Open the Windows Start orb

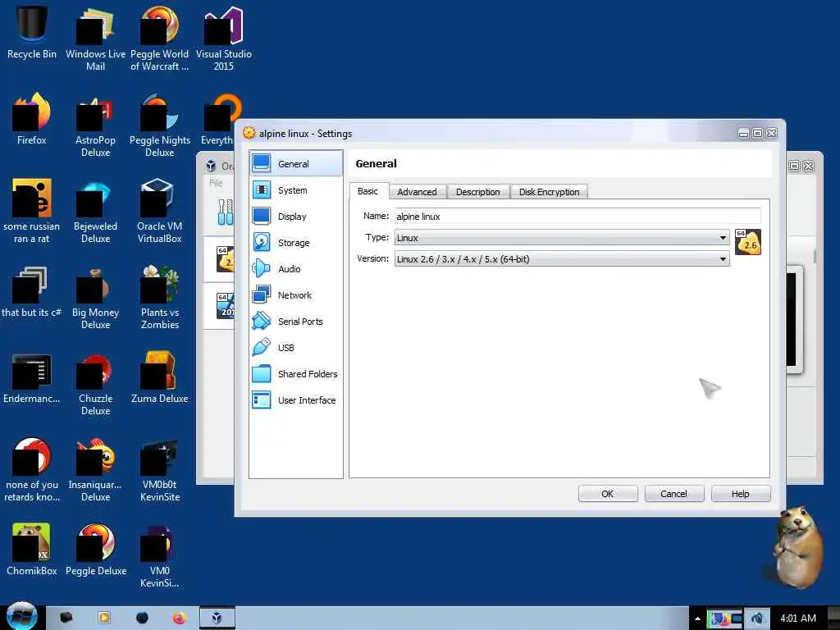tap(21, 616)
